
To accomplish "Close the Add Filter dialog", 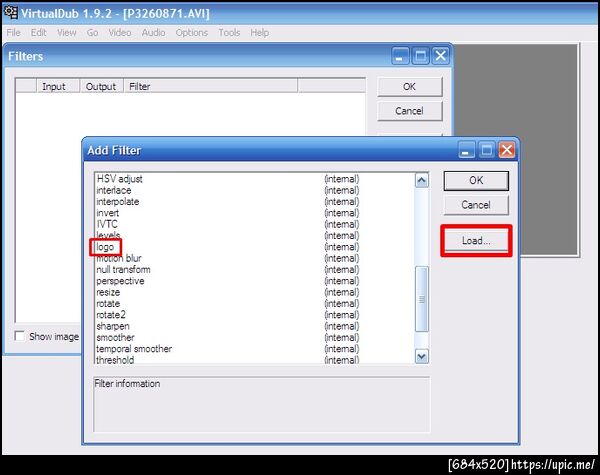I will [x=507, y=150].
